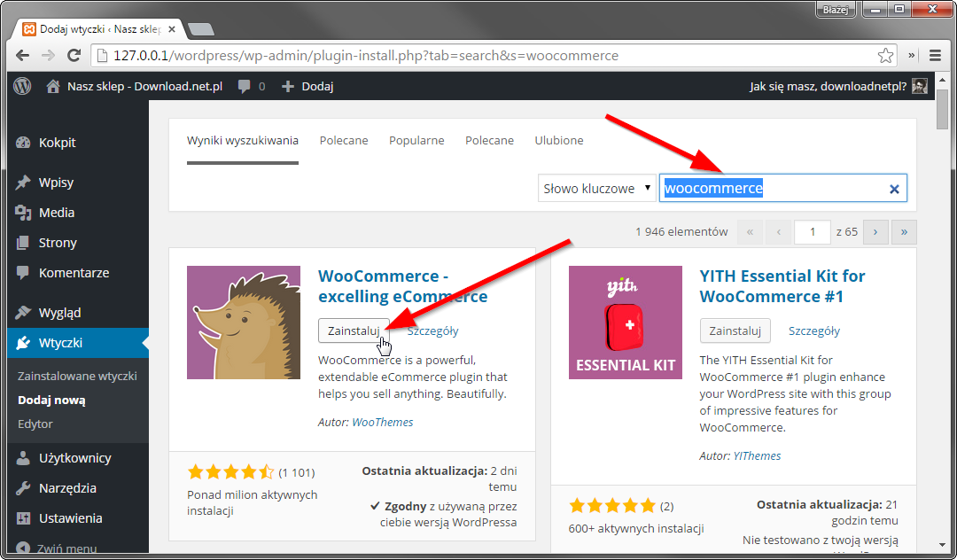Image resolution: width=957 pixels, height=560 pixels.
Task: Open WooCommerce - excelling eCommerce title link
Action: 403,286
